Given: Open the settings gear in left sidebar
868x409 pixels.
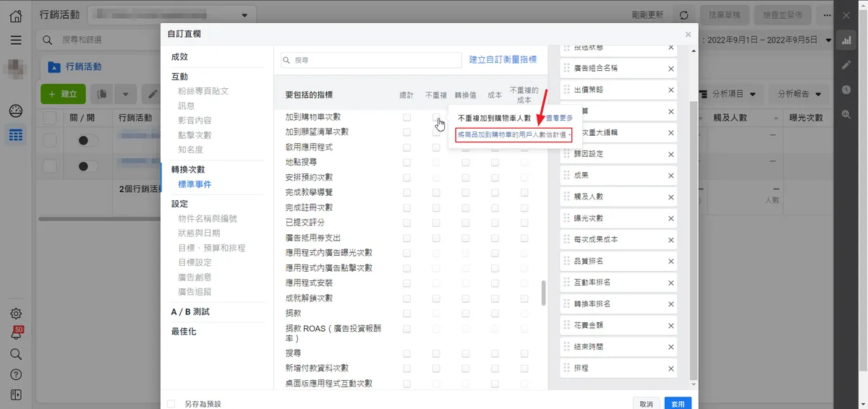Looking at the screenshot, I should click(16, 314).
